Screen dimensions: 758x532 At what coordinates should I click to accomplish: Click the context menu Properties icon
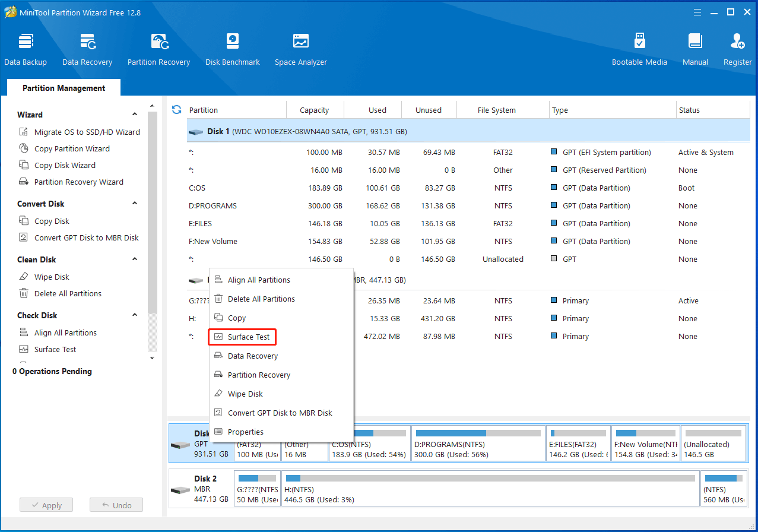click(x=218, y=432)
